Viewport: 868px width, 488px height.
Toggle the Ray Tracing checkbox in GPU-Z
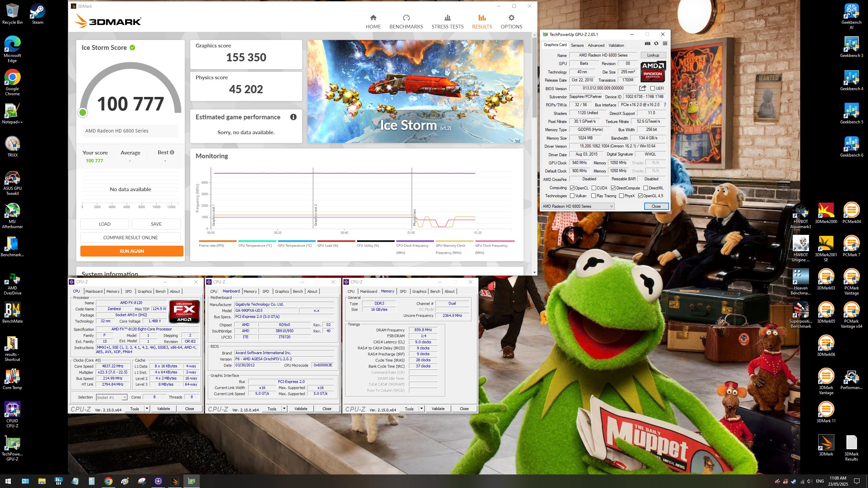[x=593, y=196]
